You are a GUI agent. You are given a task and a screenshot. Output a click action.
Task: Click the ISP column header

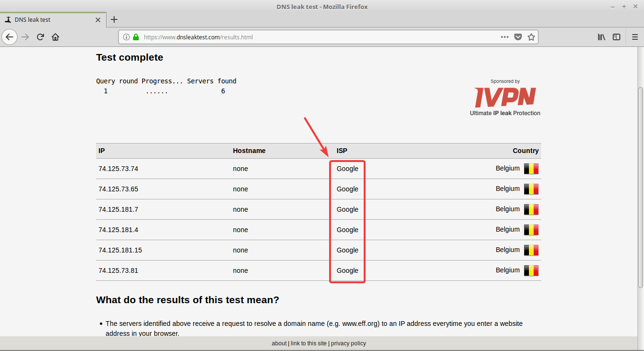coord(342,151)
